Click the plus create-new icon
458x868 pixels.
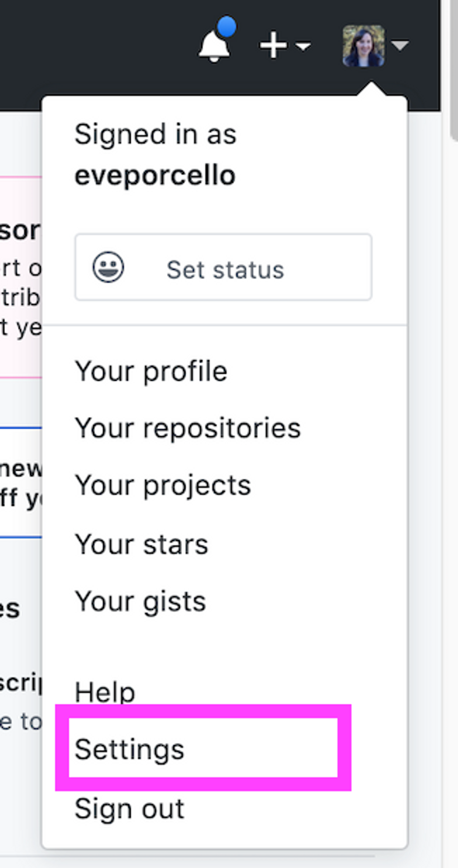click(273, 45)
